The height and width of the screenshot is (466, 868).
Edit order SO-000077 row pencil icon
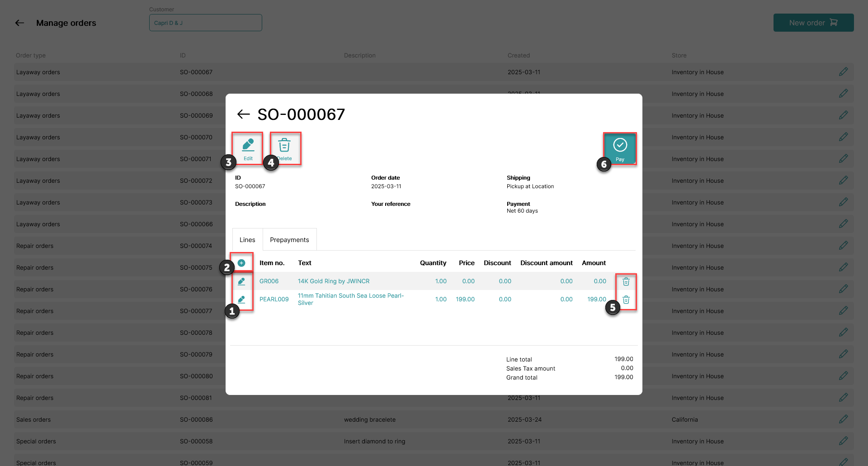click(x=843, y=311)
